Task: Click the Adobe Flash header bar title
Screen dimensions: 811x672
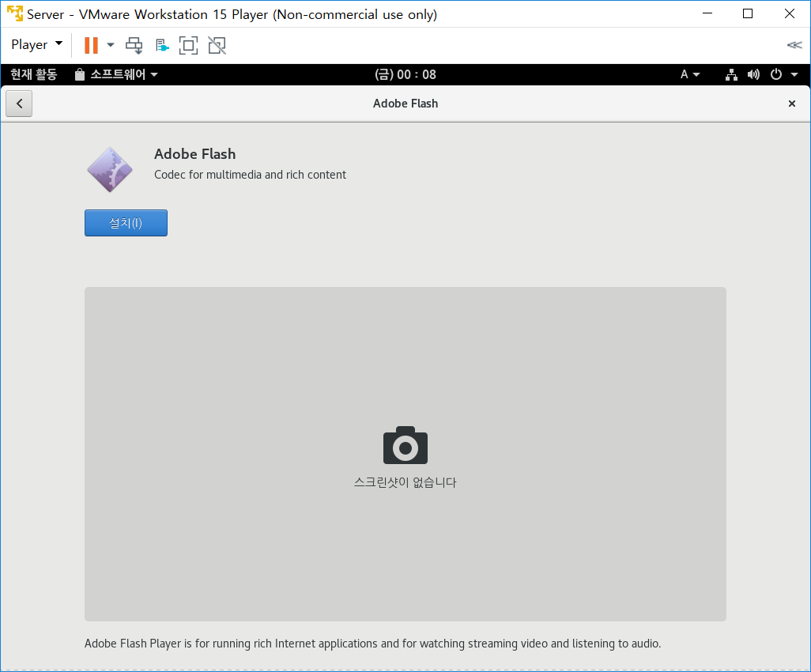Action: 405,104
